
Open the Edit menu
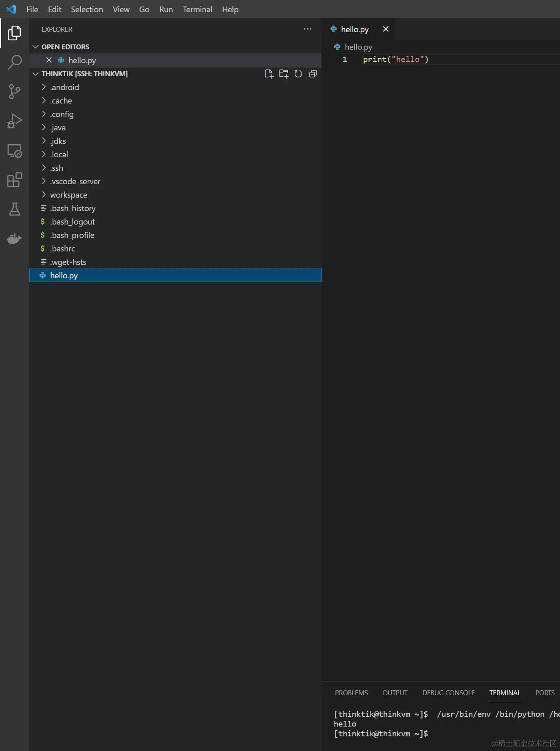(55, 9)
